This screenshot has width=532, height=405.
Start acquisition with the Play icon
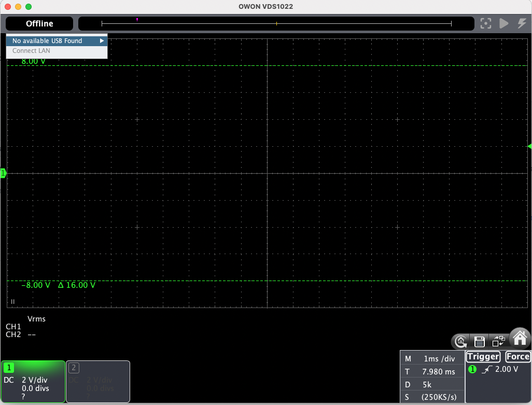[x=504, y=23]
